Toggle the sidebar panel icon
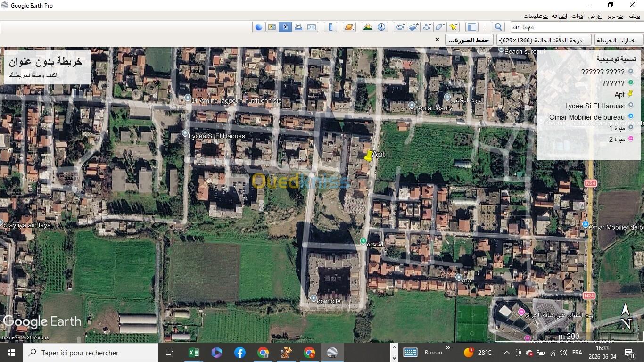This screenshot has width=644, height=362. click(471, 27)
